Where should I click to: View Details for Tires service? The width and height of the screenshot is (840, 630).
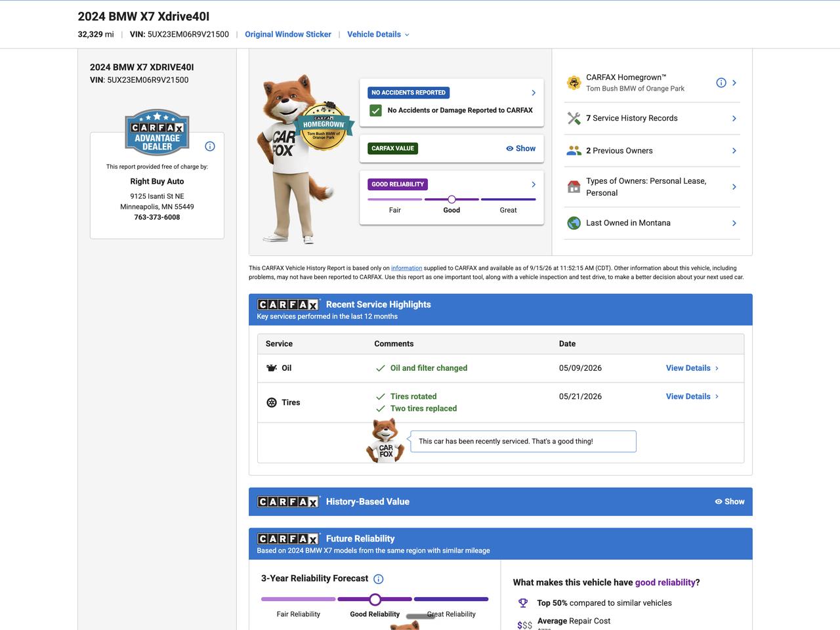[x=692, y=396]
